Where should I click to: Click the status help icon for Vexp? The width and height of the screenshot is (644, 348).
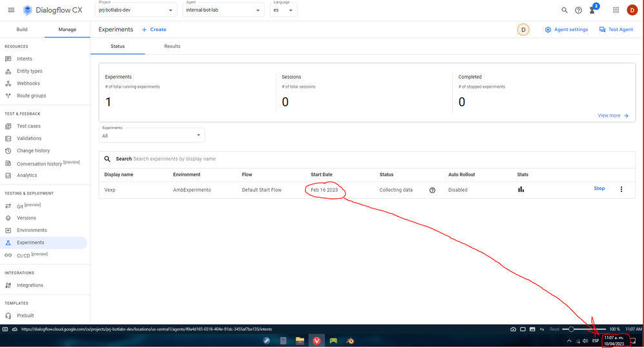(432, 190)
